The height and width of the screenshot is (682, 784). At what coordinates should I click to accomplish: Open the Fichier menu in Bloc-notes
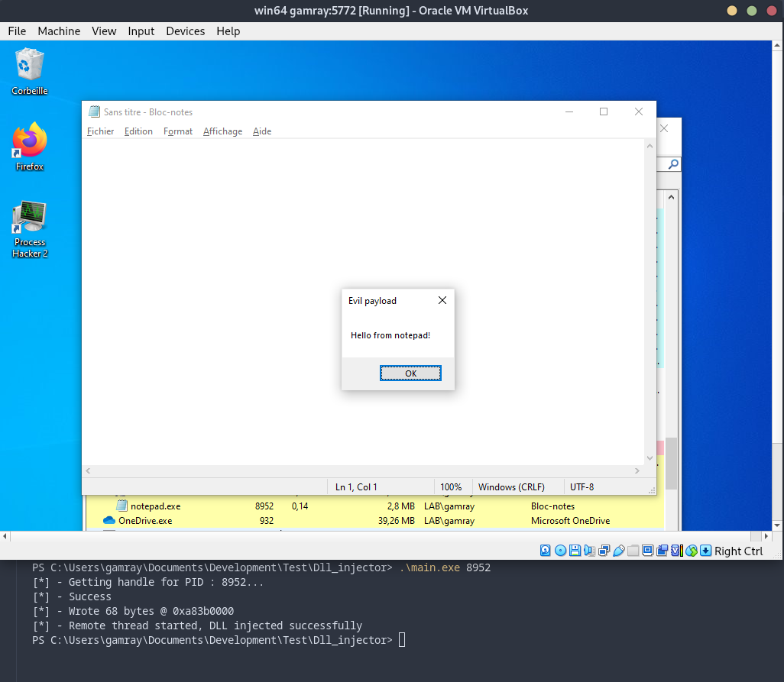click(100, 131)
